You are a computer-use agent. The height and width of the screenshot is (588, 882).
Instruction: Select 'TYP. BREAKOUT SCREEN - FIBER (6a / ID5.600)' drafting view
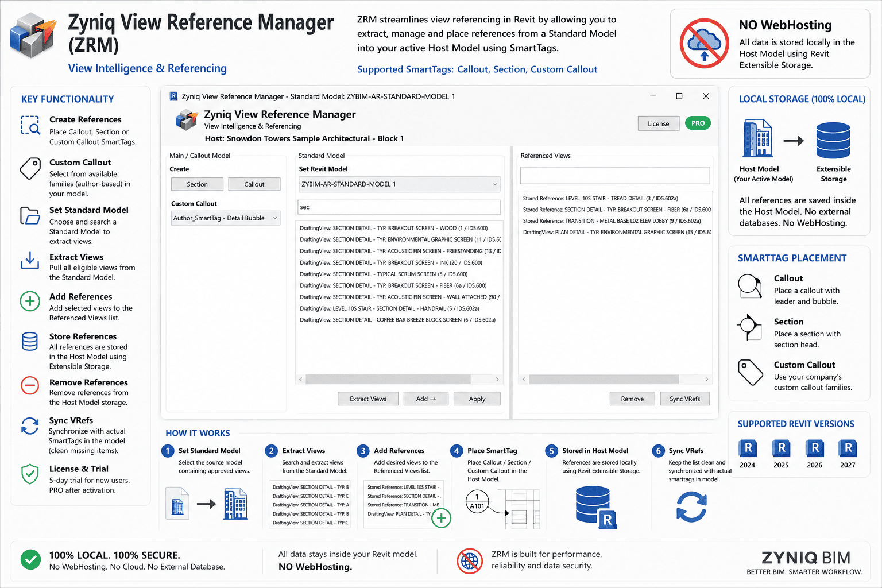point(399,285)
